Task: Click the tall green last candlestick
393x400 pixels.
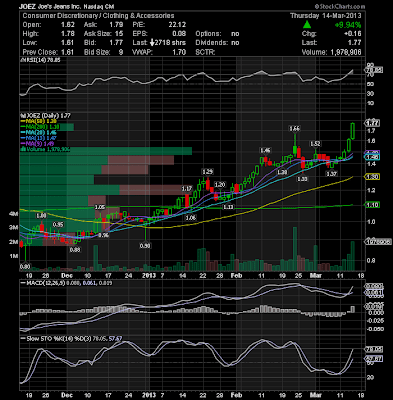Action: coord(353,131)
